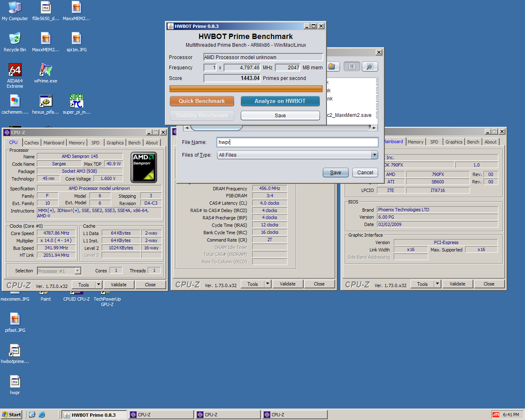Image resolution: width=525 pixels, height=420 pixels.
Task: Open Graphics tab in right CPU-Z
Action: pos(454,142)
